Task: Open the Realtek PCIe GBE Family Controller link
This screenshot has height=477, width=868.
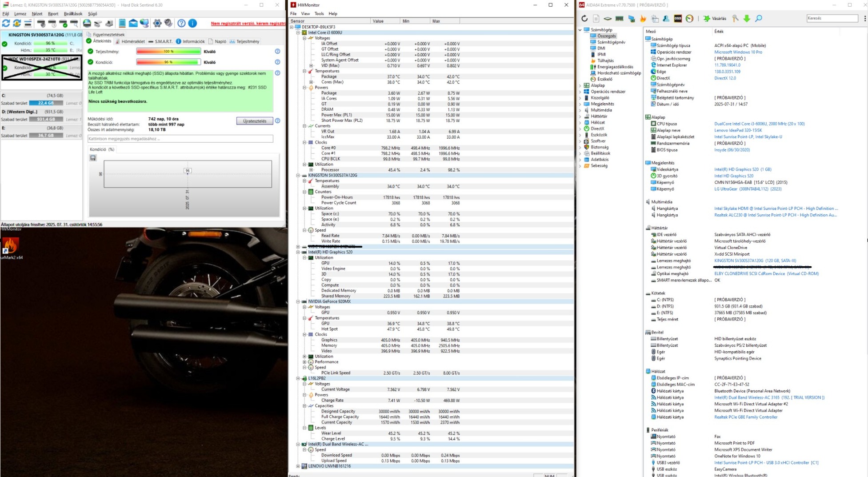Action: tap(746, 417)
